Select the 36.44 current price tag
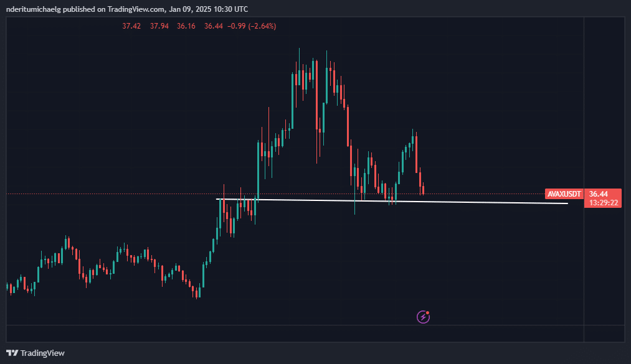This screenshot has width=631, height=364. point(598,194)
